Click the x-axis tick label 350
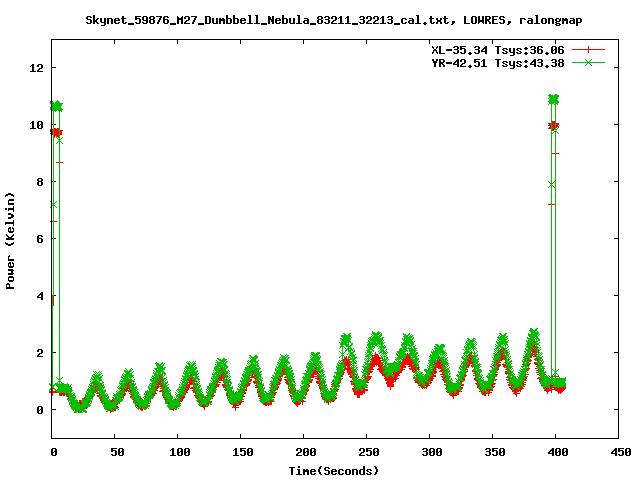Viewport: 640px width, 480px height. click(x=495, y=452)
